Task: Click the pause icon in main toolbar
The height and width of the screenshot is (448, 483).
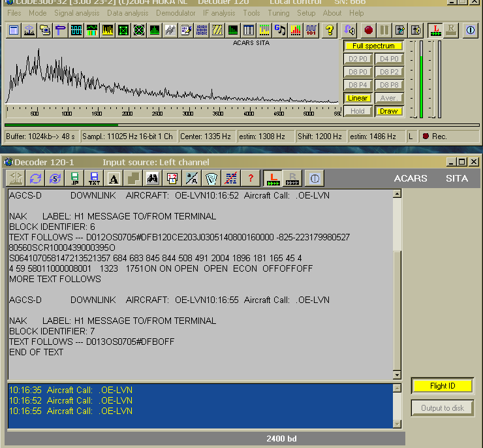Action: coord(384,30)
